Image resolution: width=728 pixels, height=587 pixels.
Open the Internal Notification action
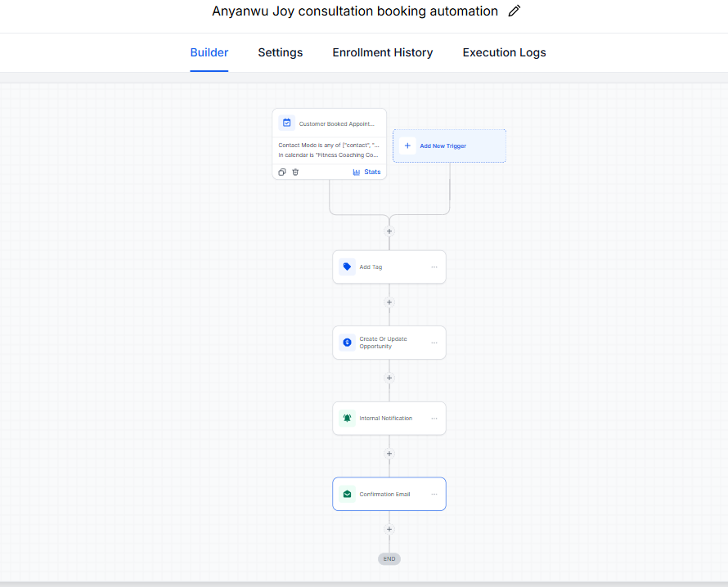(x=389, y=418)
